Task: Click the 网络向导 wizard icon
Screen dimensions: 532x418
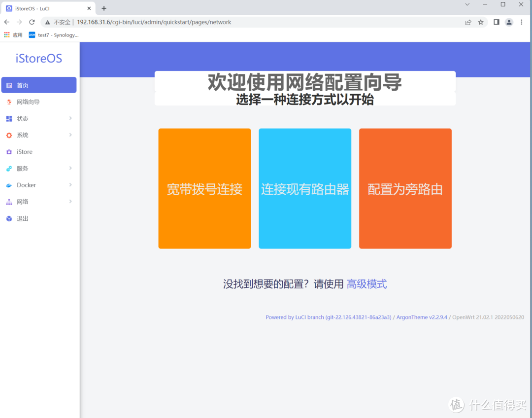Action: click(x=9, y=102)
